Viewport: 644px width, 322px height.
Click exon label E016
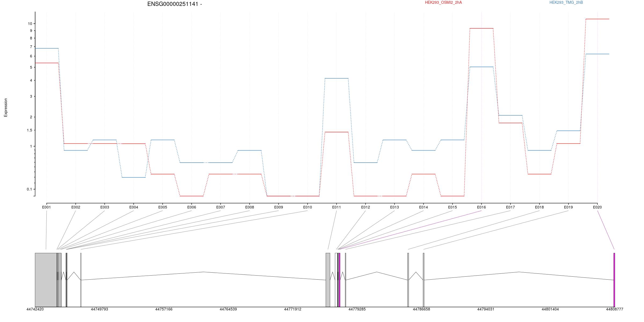tap(481, 207)
